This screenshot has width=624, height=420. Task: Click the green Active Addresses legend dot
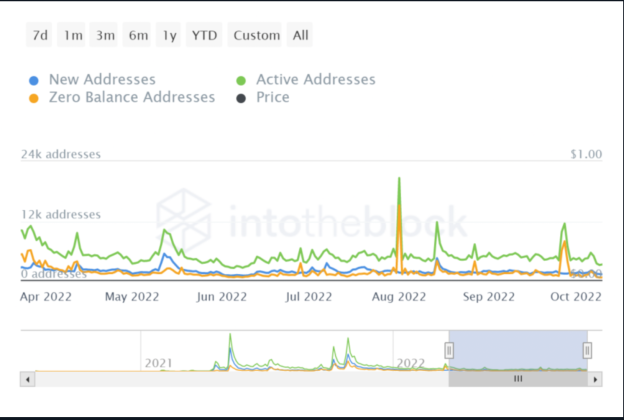pyautogui.click(x=241, y=80)
